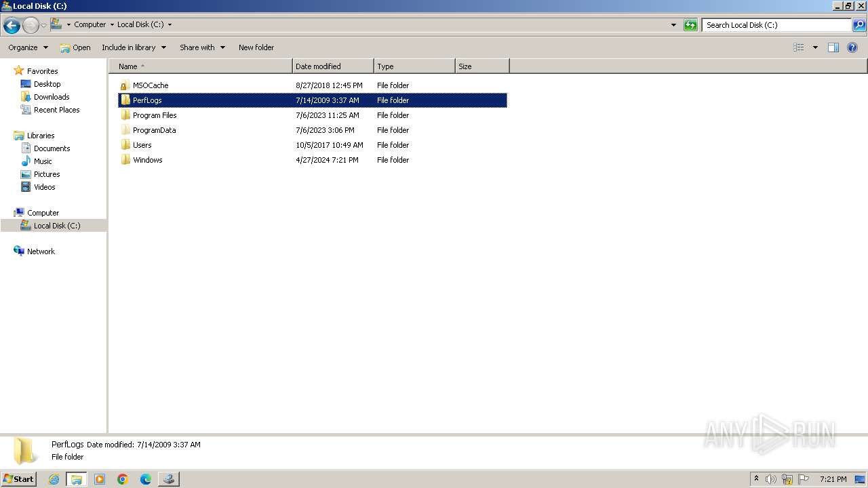This screenshot has width=868, height=488.
Task: Click the search magnifier icon
Action: (859, 25)
